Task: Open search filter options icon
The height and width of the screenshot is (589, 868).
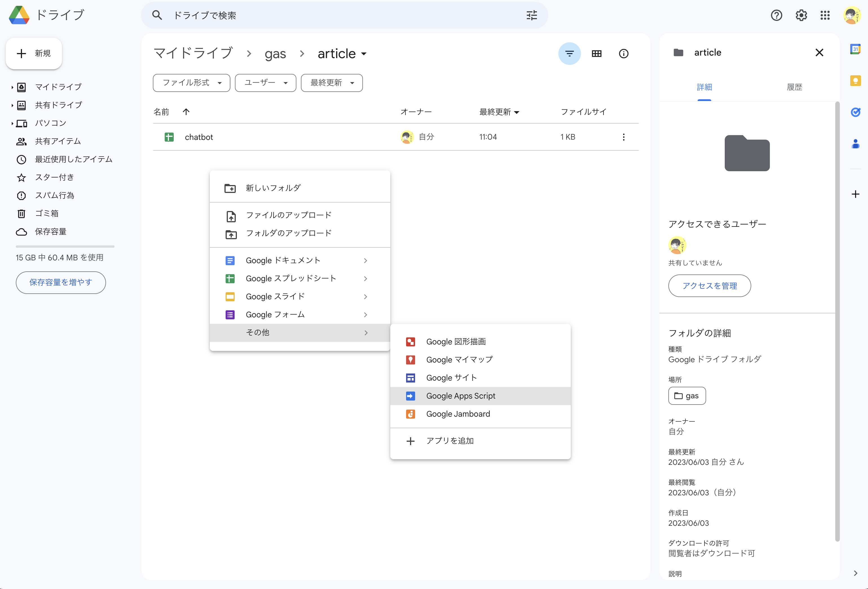Action: (x=532, y=15)
